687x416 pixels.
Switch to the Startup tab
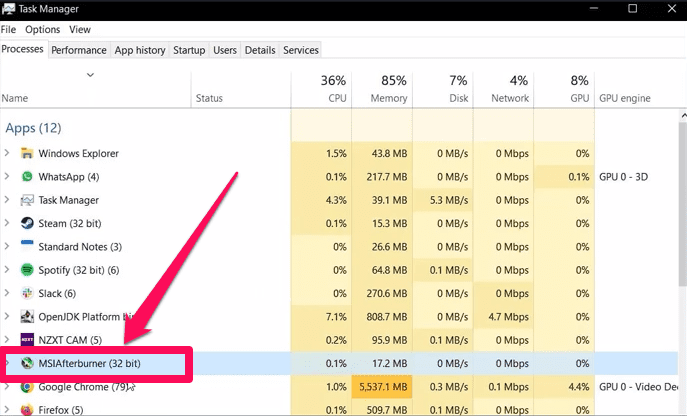189,50
